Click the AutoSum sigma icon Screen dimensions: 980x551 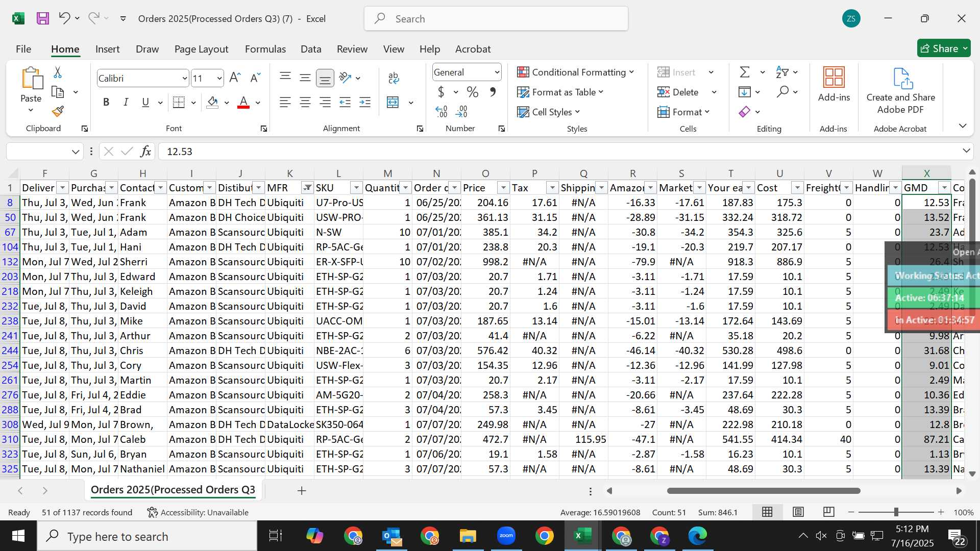[745, 72]
